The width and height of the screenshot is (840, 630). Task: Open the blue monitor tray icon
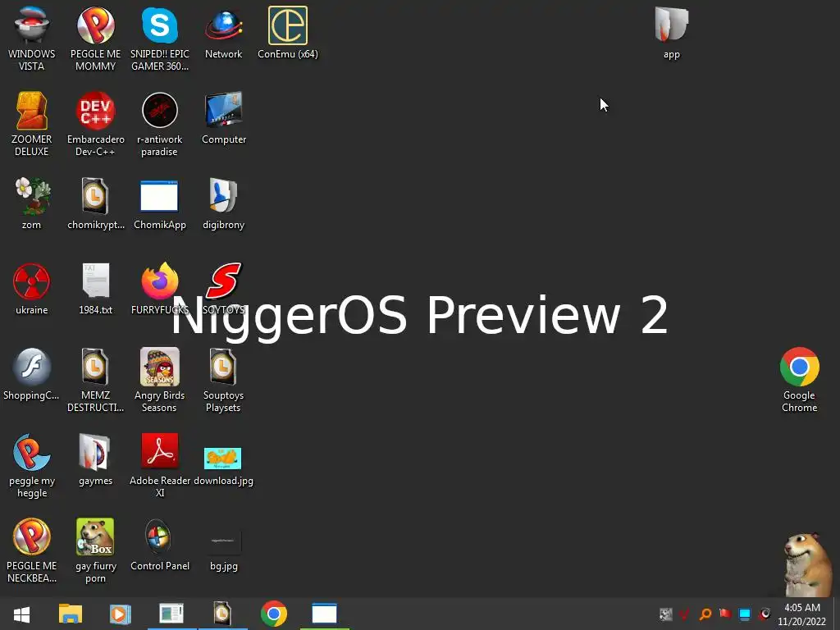(745, 614)
